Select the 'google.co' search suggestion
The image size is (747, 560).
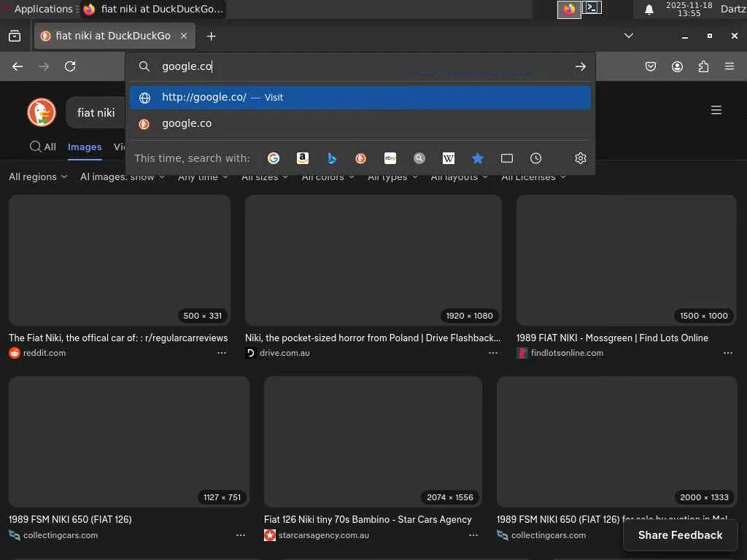pos(360,124)
